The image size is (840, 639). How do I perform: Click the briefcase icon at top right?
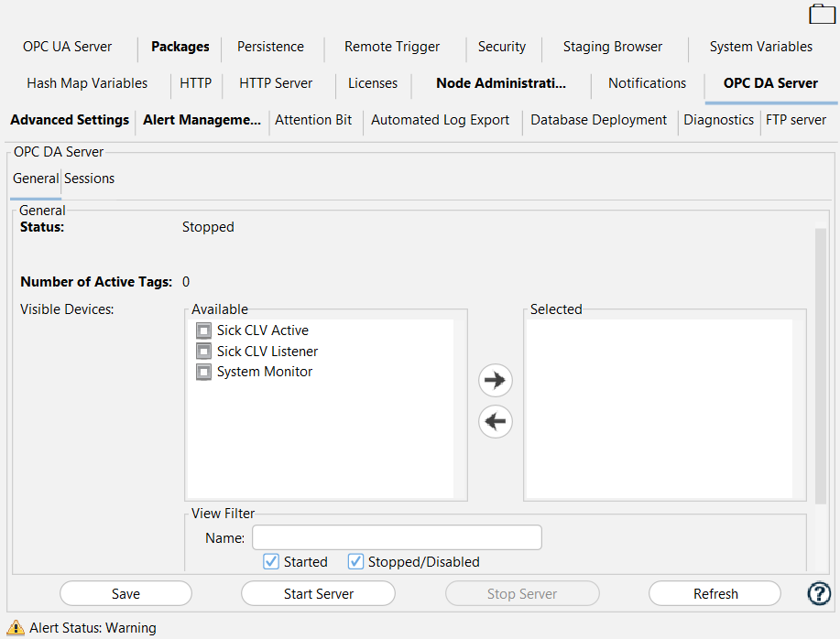[x=822, y=14]
